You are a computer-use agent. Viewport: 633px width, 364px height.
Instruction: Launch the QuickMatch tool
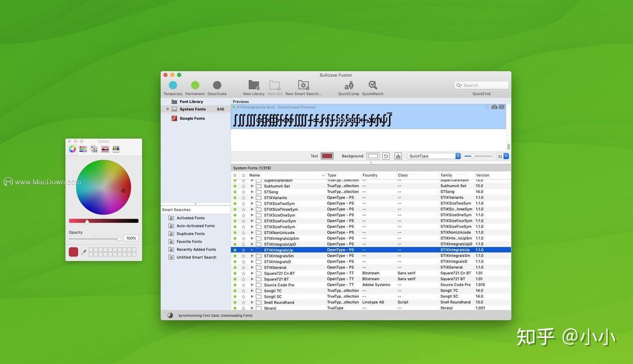click(373, 85)
